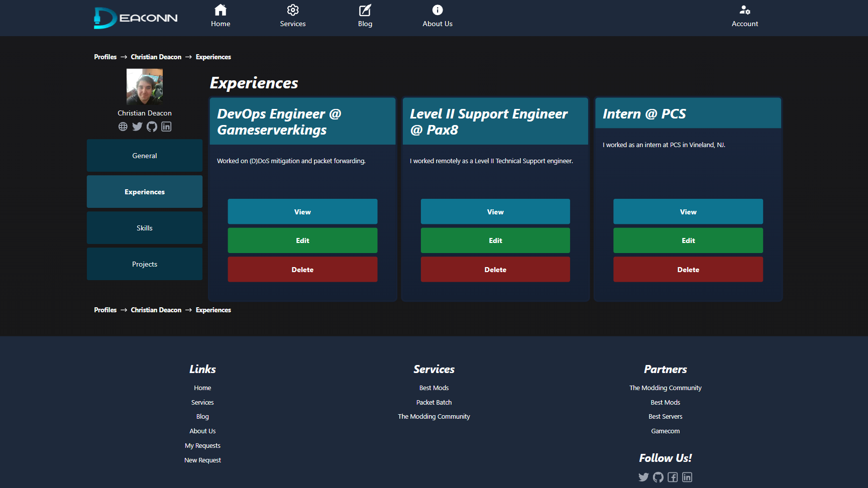
Task: Open Christian Deacon's website globe icon
Action: point(123,127)
